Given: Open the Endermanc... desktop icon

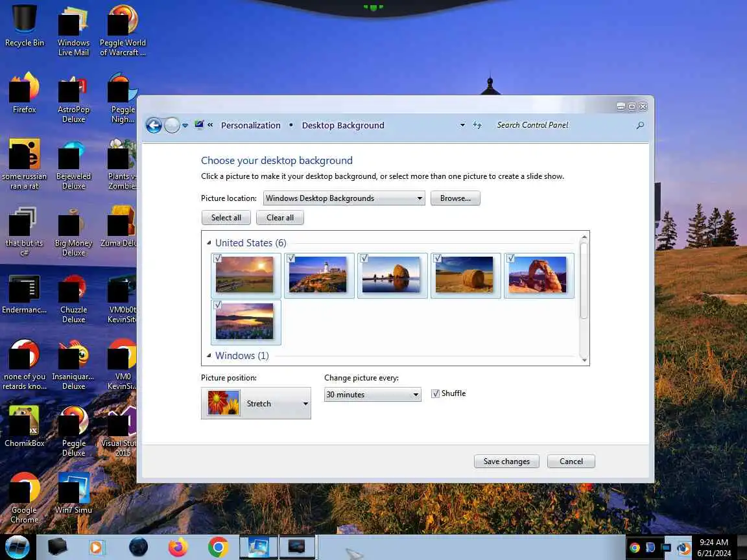Looking at the screenshot, I should 24,294.
